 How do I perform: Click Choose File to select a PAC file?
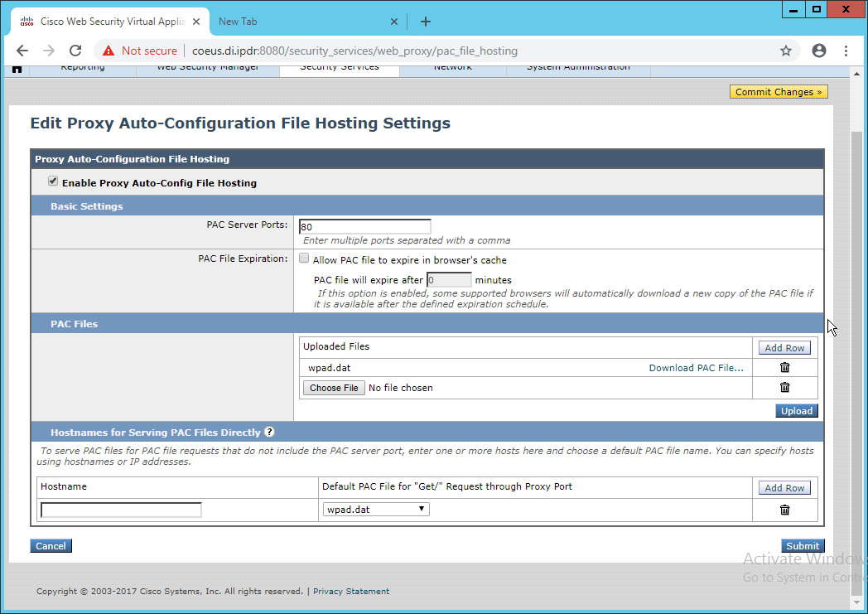point(334,388)
